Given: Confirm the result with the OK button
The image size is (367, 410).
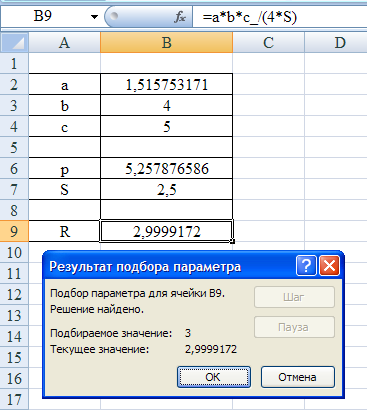Looking at the screenshot, I should coord(214,377).
